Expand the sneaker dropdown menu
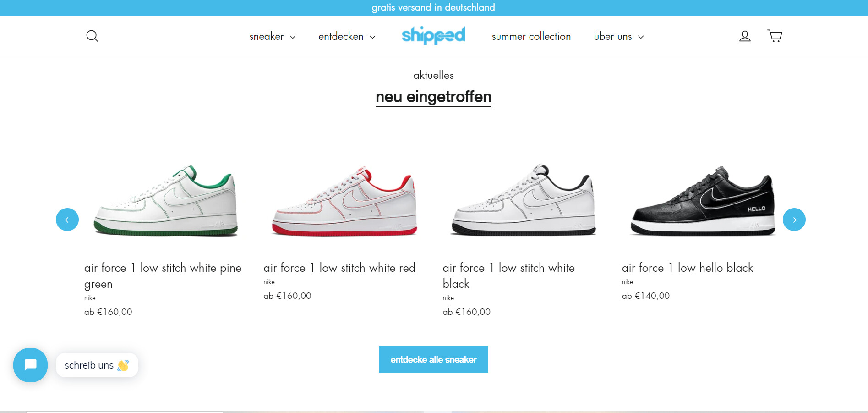This screenshot has height=413, width=868. (273, 37)
